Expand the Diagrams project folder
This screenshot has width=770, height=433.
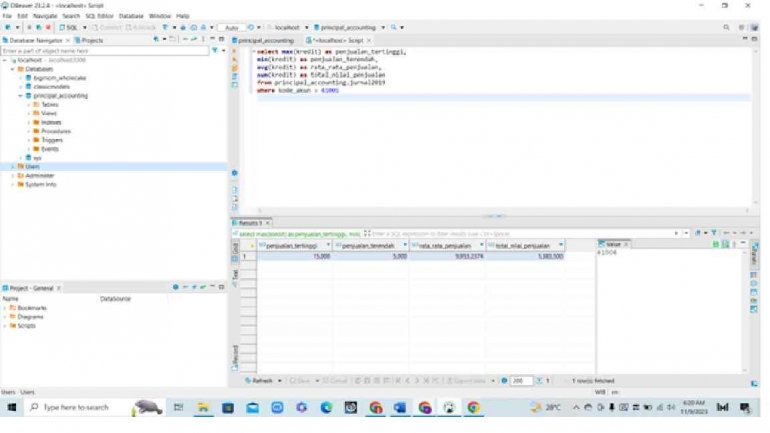pos(5,317)
